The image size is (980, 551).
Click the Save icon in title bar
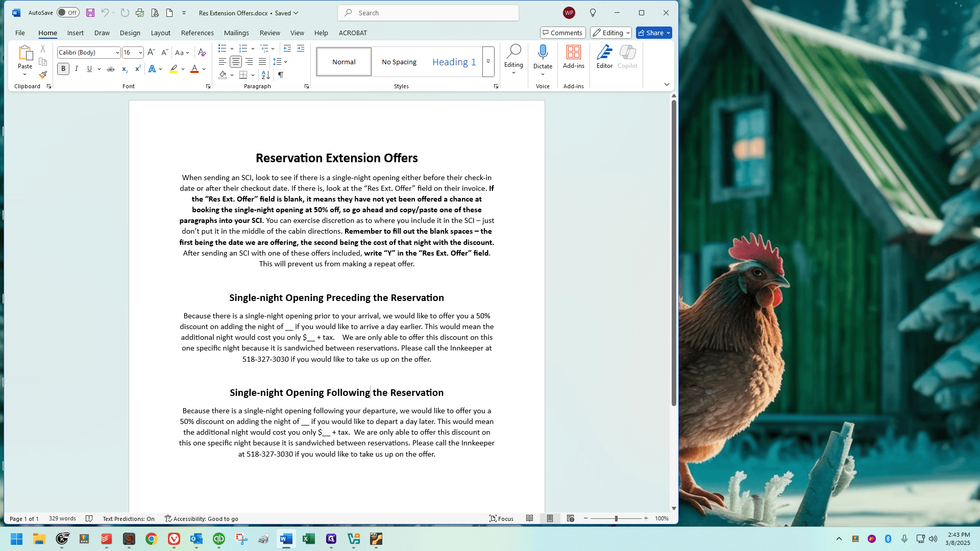[x=90, y=13]
